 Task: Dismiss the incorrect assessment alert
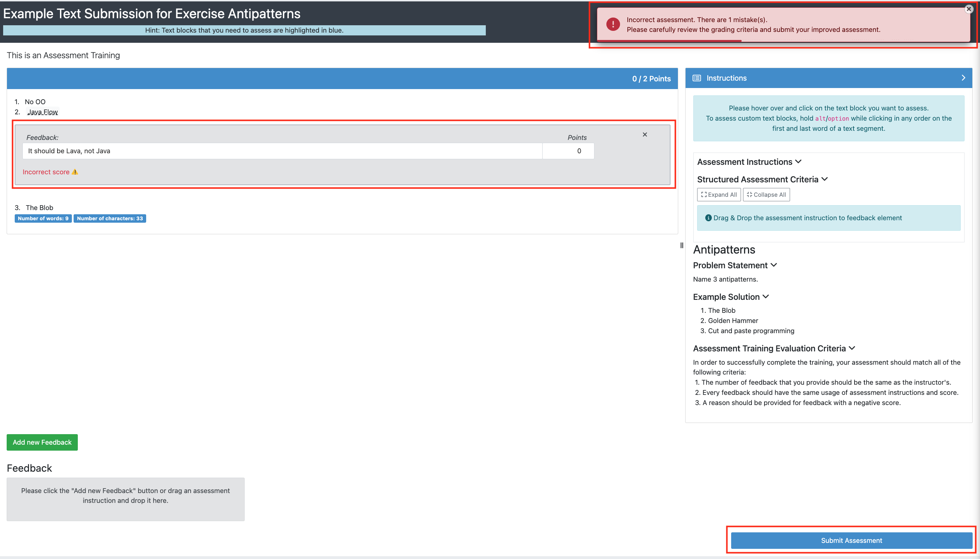(968, 9)
